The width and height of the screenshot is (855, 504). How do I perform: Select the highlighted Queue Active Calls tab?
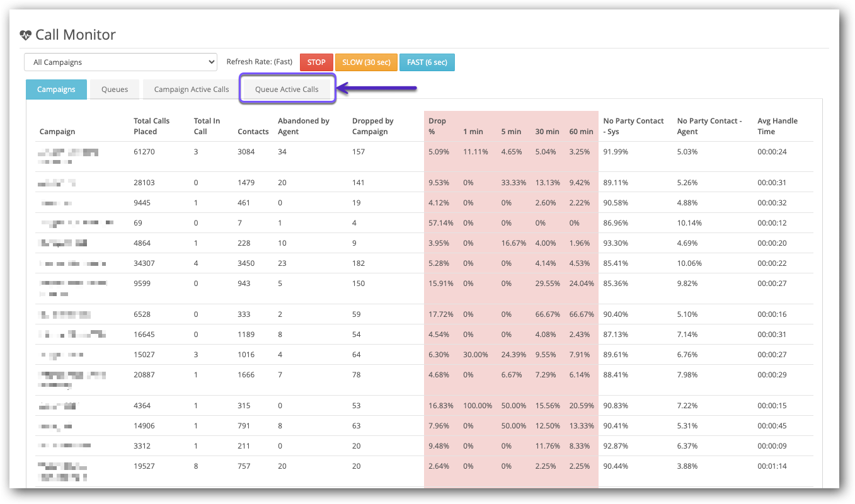(x=287, y=88)
